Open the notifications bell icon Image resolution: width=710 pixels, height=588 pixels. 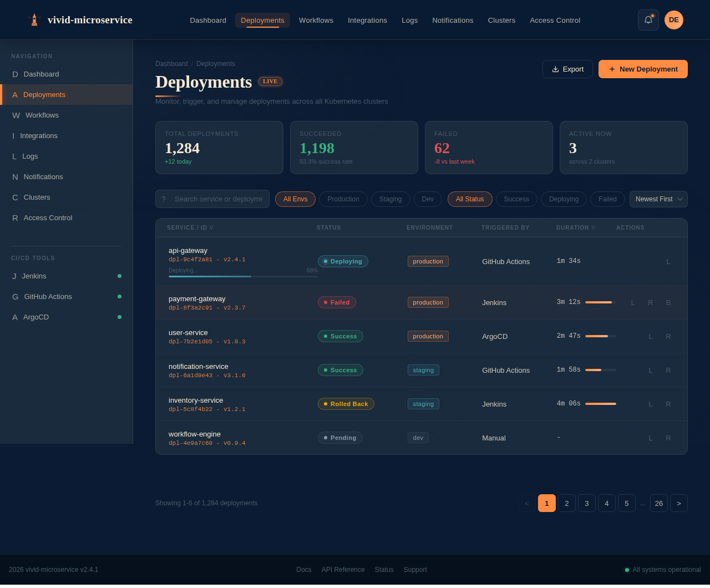(x=648, y=19)
